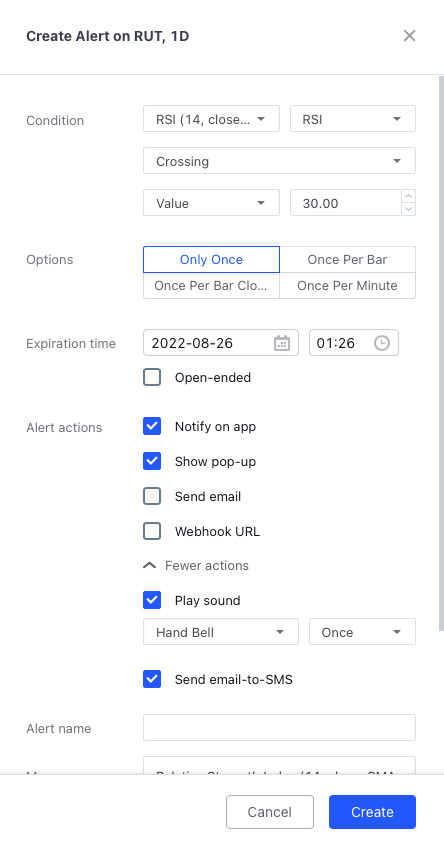
Task: Select the Once Per Minute option
Action: tap(347, 285)
